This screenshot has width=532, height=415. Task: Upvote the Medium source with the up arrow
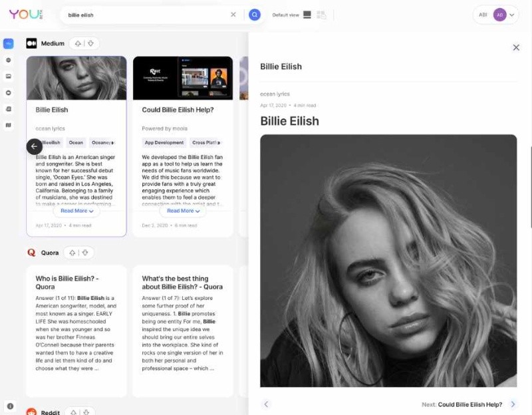coord(78,44)
